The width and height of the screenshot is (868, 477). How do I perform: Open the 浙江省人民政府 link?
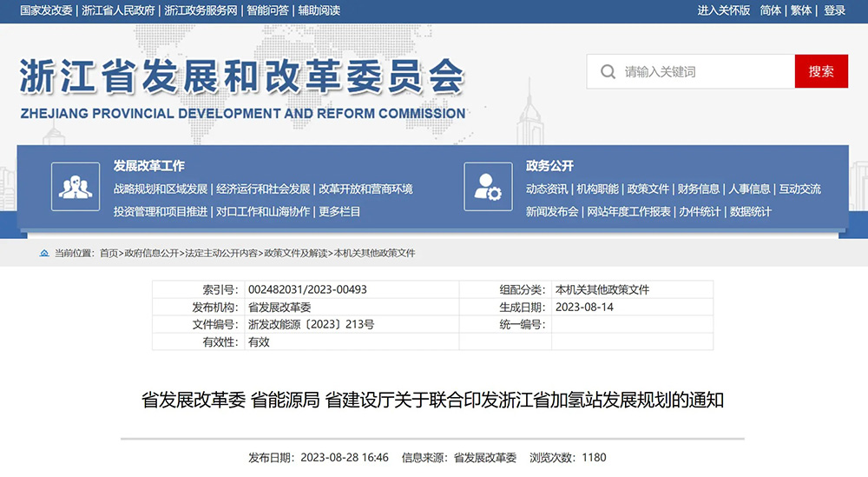click(x=118, y=10)
